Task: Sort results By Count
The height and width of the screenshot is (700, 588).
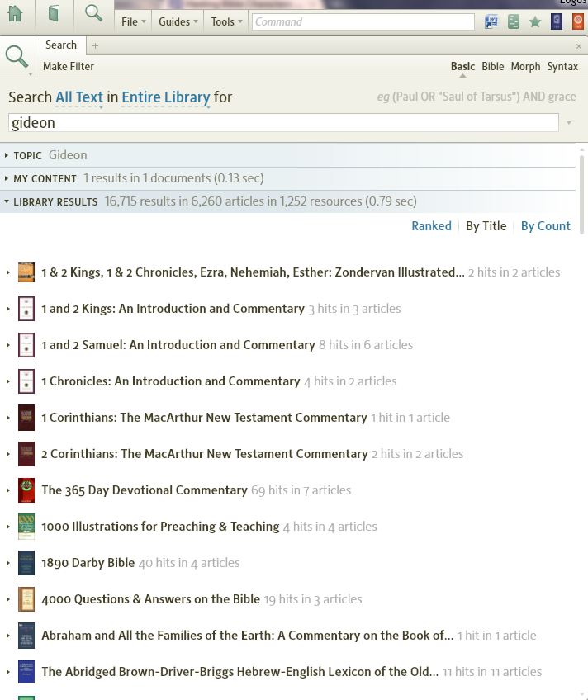Action: pos(546,226)
